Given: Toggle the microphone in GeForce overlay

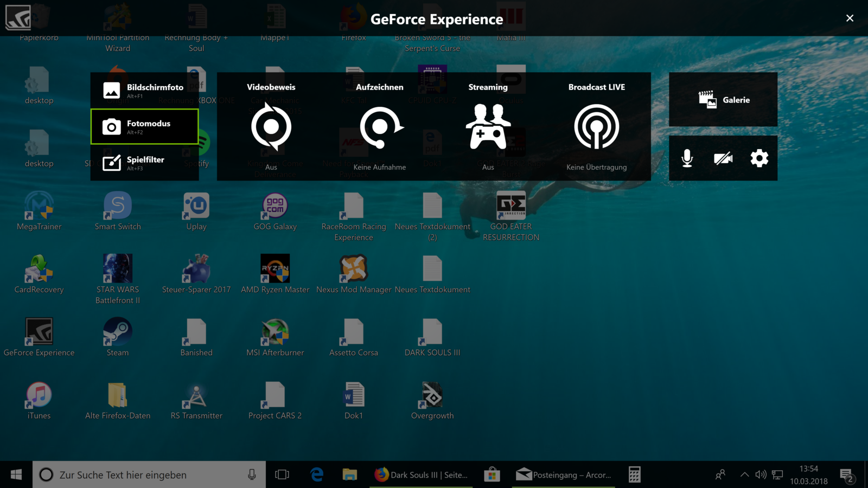Looking at the screenshot, I should [x=687, y=158].
